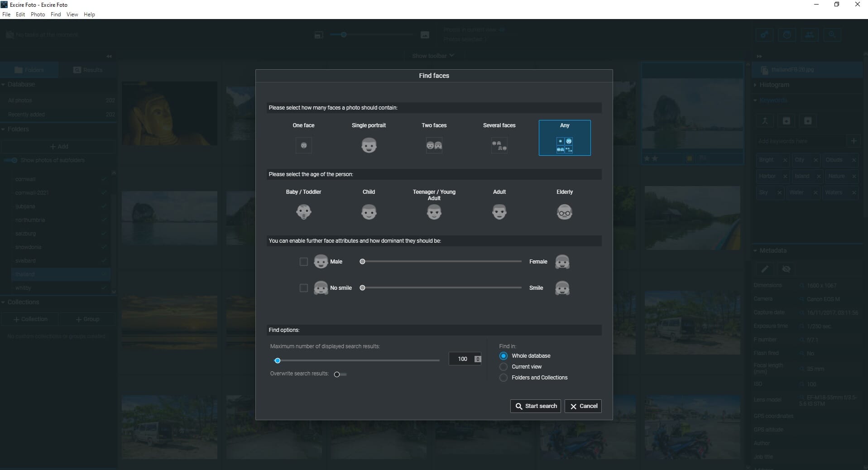The height and width of the screenshot is (470, 868).
Task: Open the Help menu
Action: point(89,14)
